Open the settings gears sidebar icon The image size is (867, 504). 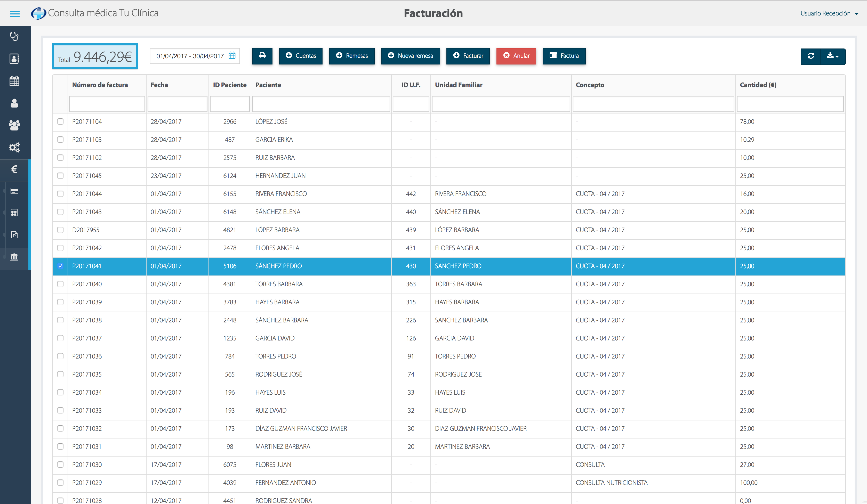pos(14,148)
